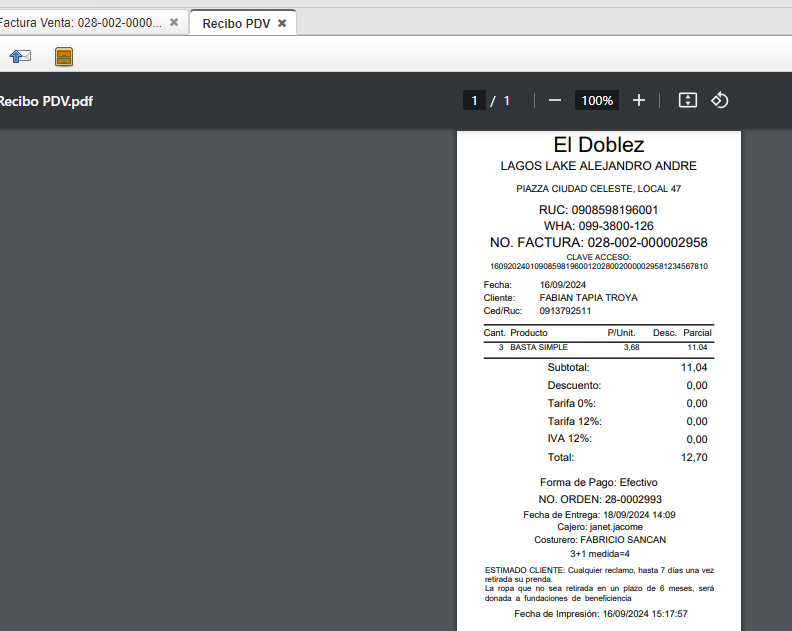
Task: Switch to the Factura Venta tab
Action: point(80,22)
